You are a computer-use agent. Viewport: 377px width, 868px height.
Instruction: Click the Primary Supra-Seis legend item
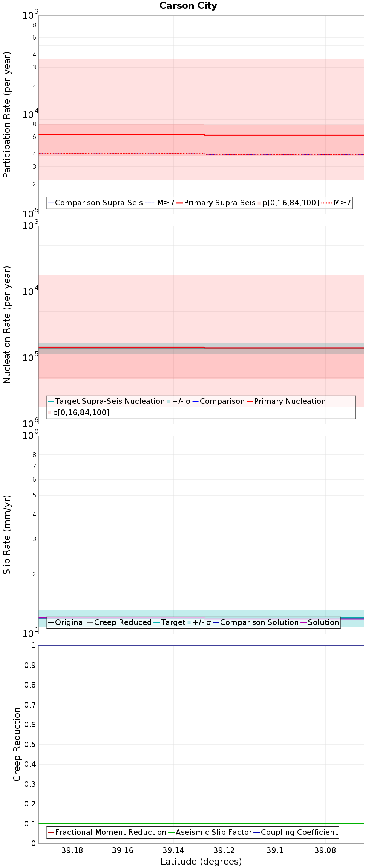pyautogui.click(x=216, y=203)
